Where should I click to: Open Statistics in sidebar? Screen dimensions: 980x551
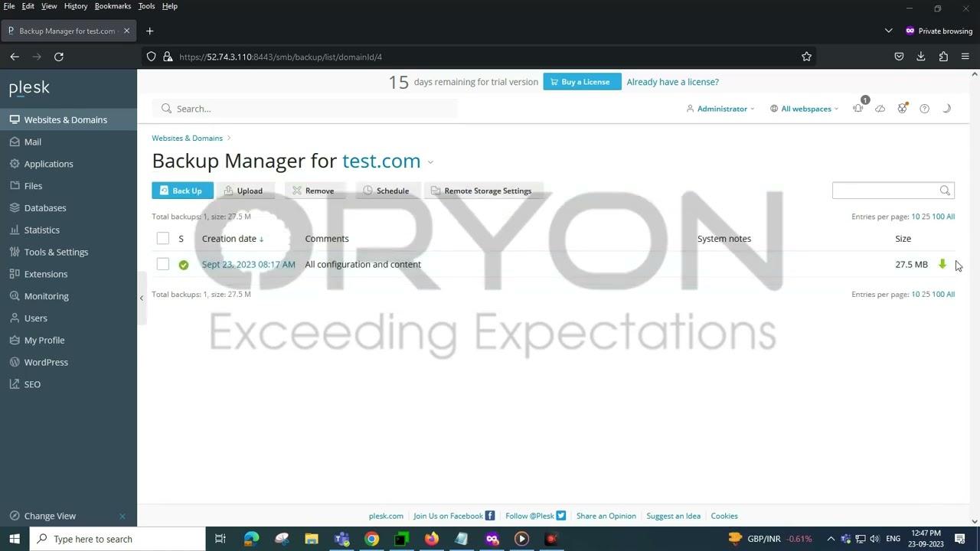pos(41,230)
